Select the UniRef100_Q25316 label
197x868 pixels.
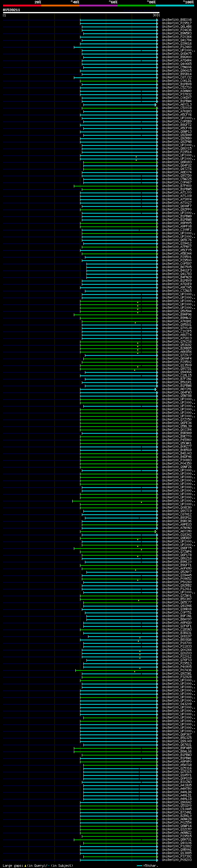point(177,768)
